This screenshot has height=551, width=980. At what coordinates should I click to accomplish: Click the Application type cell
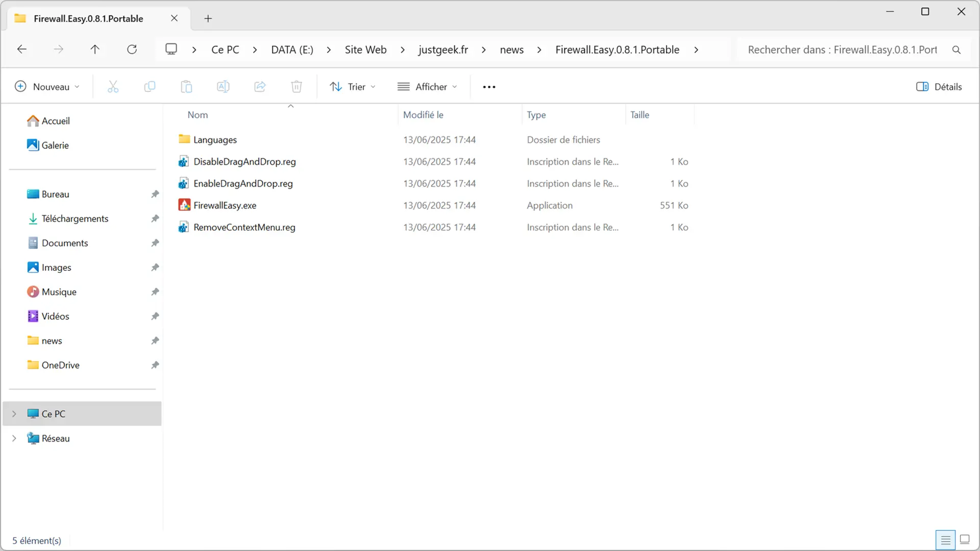(x=550, y=206)
